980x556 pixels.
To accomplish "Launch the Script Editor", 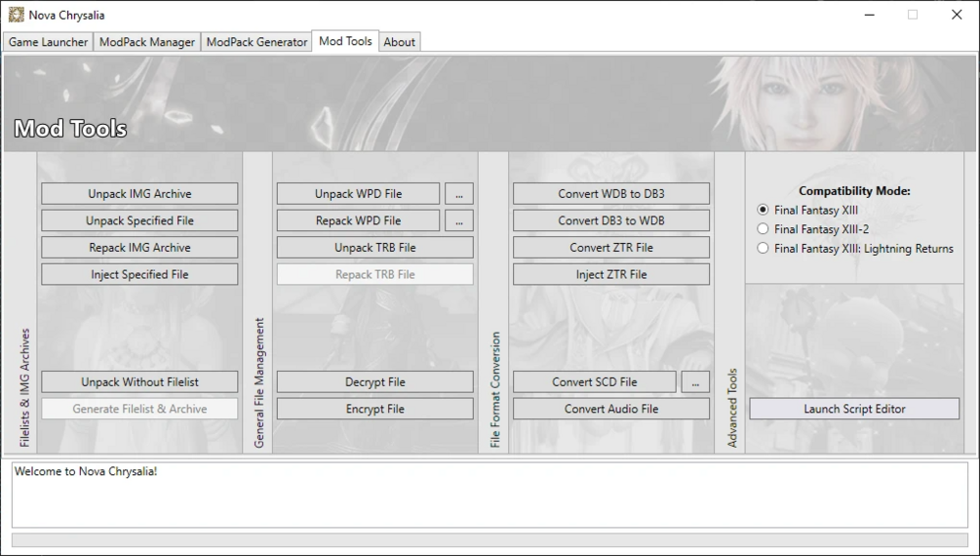I will coord(854,409).
